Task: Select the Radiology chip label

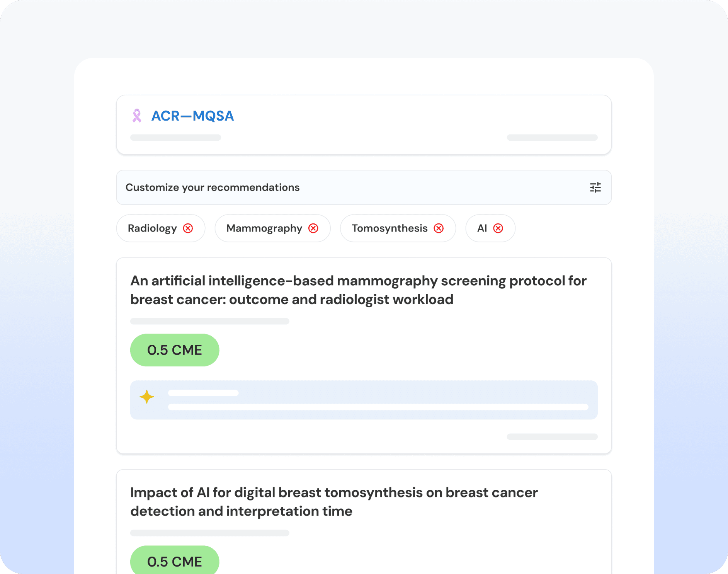Action: tap(152, 228)
